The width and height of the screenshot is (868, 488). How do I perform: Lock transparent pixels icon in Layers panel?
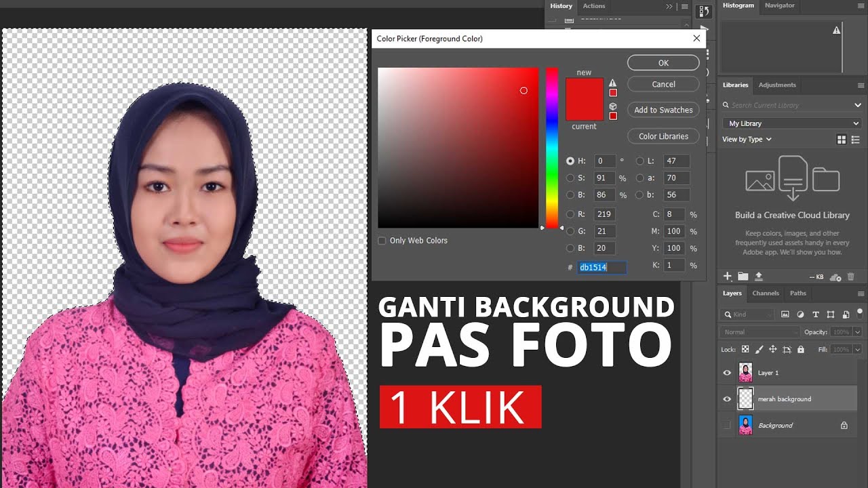tap(745, 350)
